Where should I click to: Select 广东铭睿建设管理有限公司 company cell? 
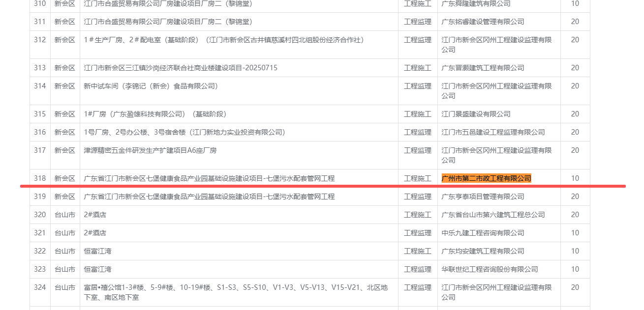(483, 22)
